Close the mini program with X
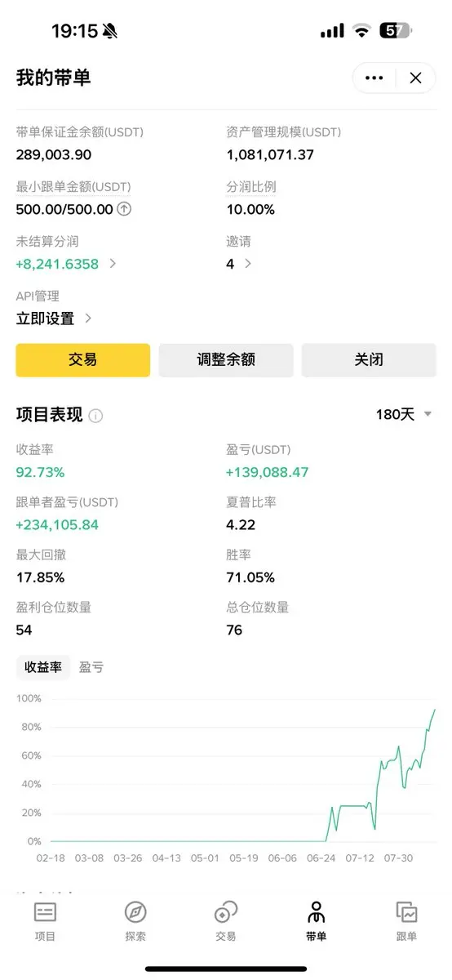The image size is (452, 980). pyautogui.click(x=416, y=78)
